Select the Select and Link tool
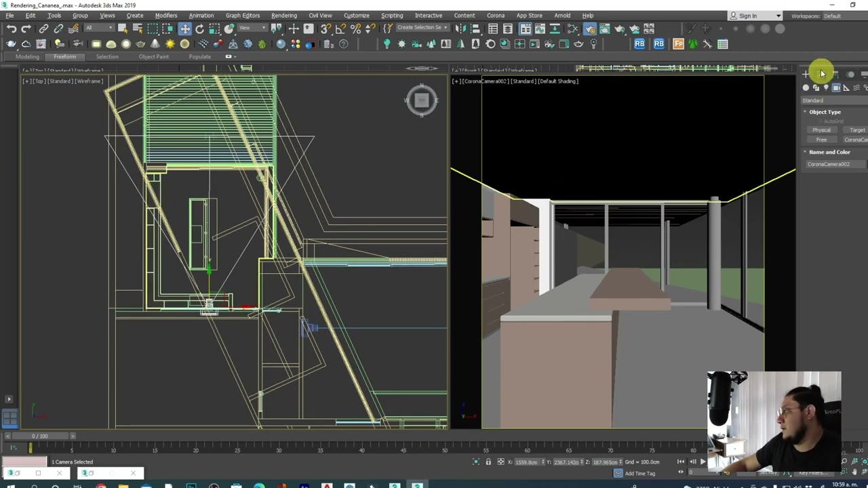 tap(43, 28)
